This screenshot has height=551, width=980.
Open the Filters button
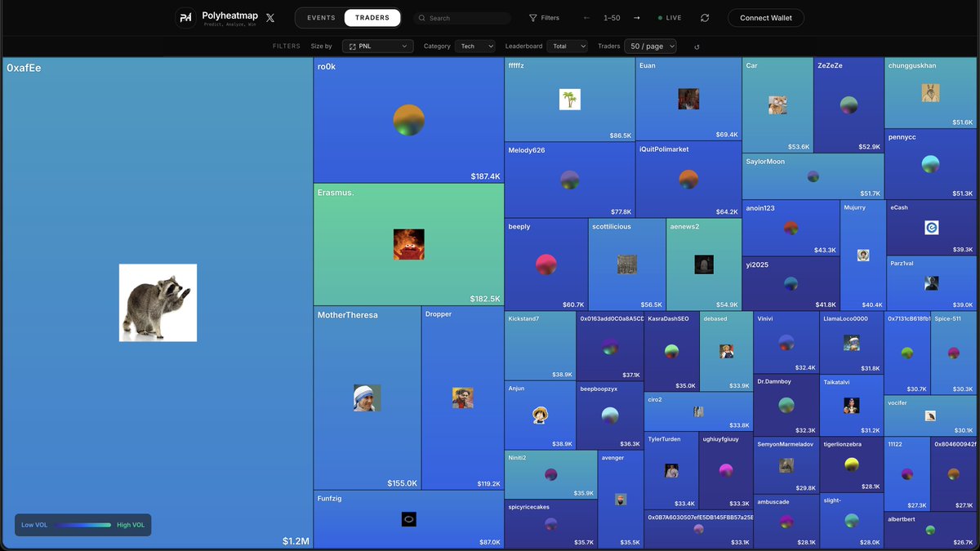pos(544,18)
